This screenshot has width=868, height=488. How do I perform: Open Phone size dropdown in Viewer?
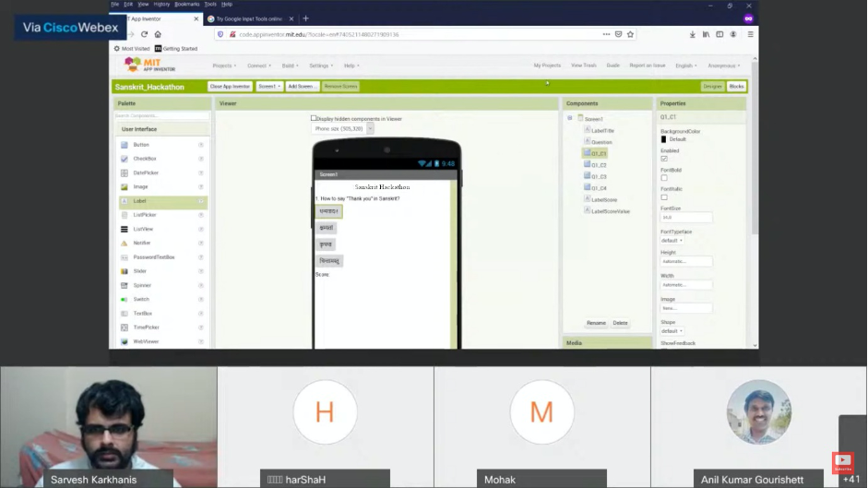342,128
